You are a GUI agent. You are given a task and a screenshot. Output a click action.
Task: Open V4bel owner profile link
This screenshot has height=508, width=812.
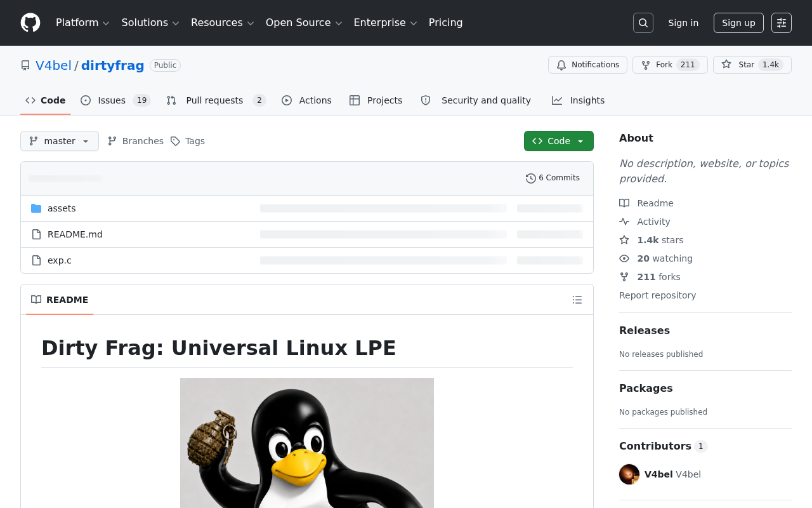click(53, 65)
